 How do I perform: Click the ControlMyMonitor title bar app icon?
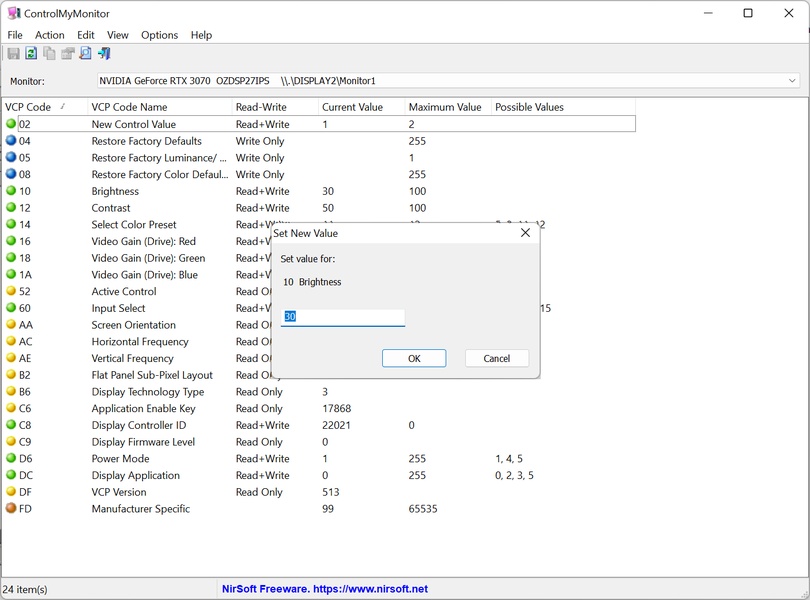(14, 14)
